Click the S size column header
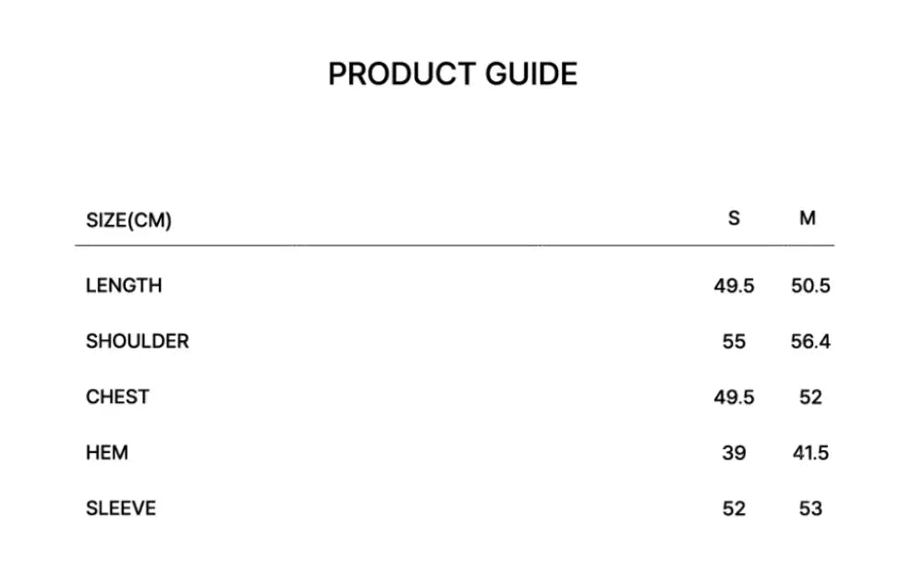 coord(734,219)
